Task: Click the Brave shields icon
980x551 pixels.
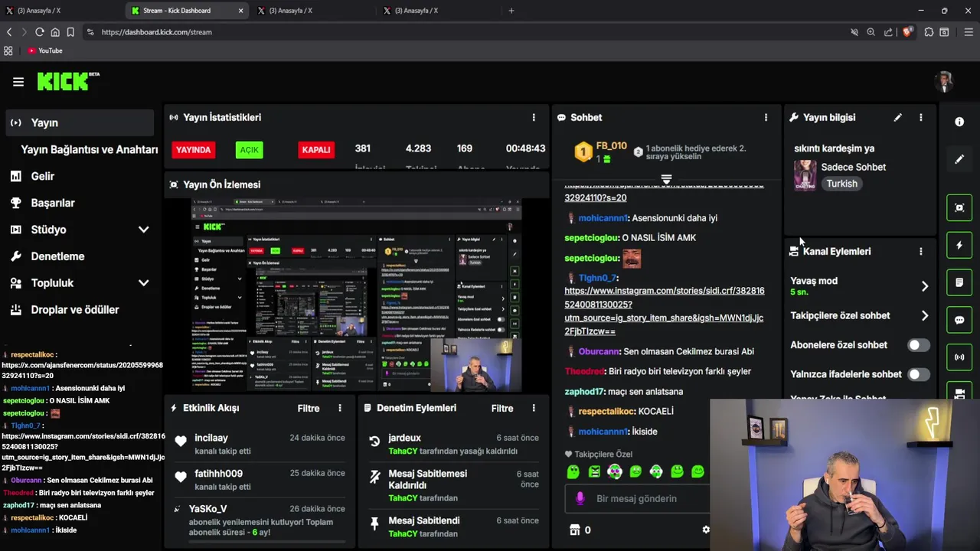Action: 907,32
